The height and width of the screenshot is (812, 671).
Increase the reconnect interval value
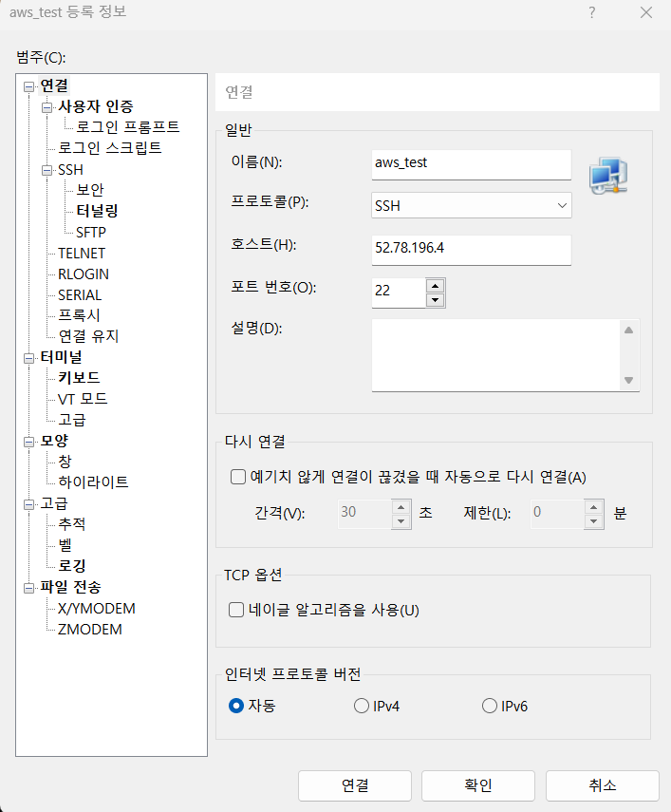tap(401, 507)
